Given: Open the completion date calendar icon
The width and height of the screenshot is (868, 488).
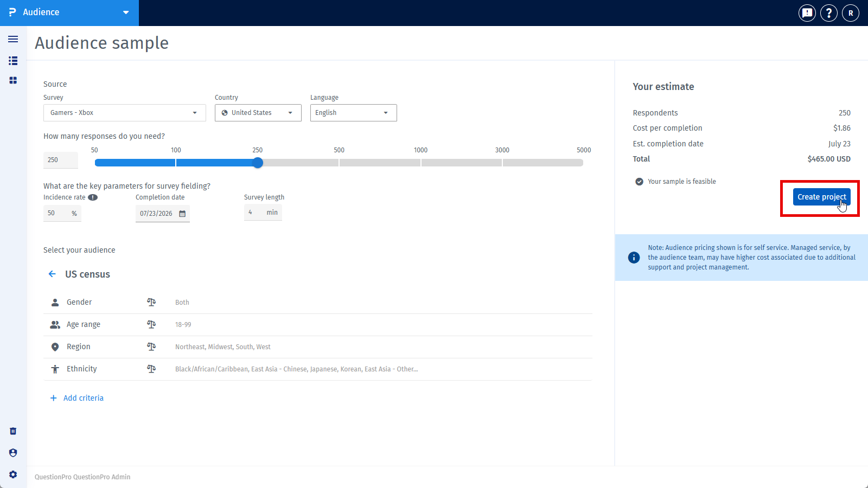Looking at the screenshot, I should [x=182, y=214].
